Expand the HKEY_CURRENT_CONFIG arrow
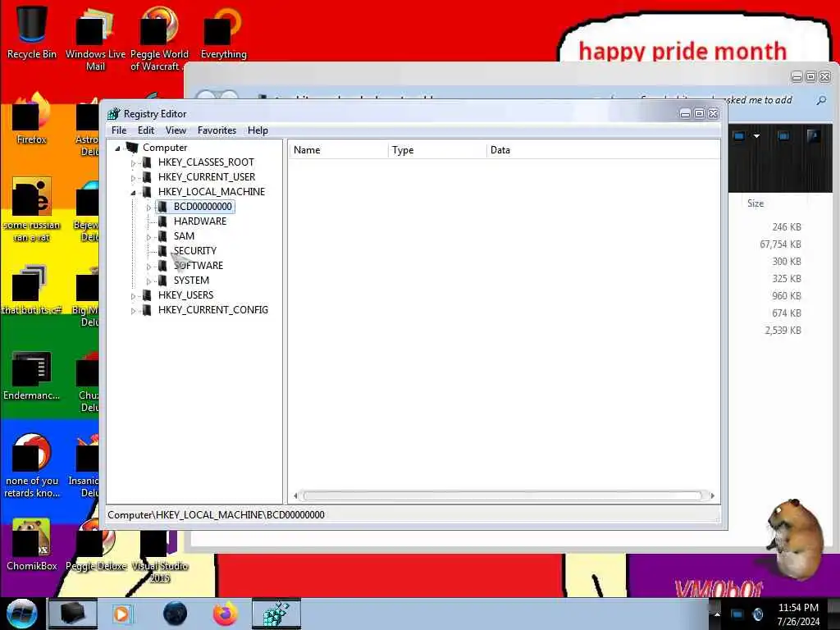 tap(133, 311)
